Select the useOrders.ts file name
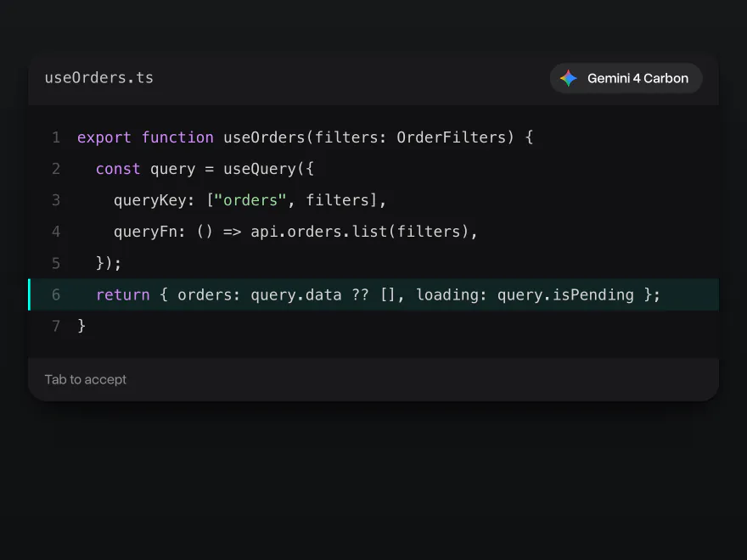This screenshot has height=560, width=747. [99, 77]
